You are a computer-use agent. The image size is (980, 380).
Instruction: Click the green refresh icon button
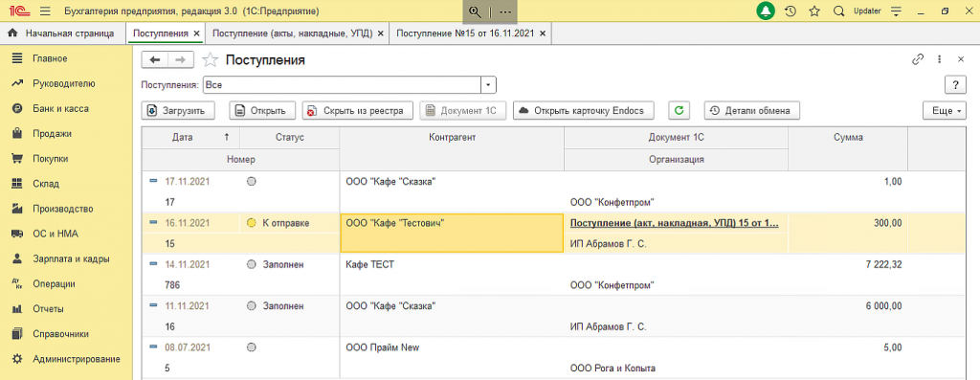(x=679, y=111)
